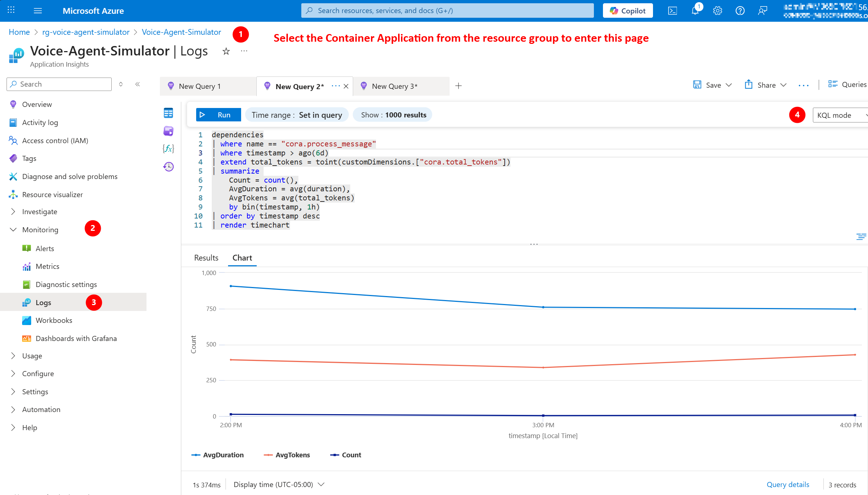
Task: Open the Tables pane in the query editor
Action: pos(168,113)
